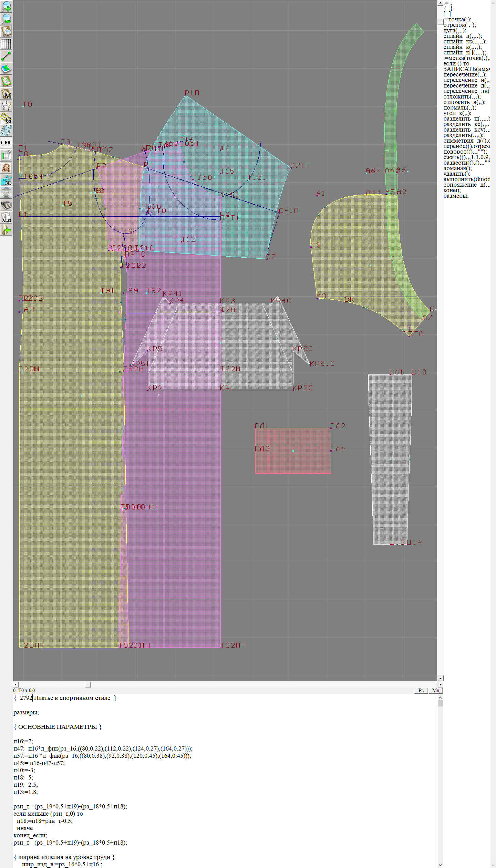Click the zoom out magnifier icon

tap(6, 19)
